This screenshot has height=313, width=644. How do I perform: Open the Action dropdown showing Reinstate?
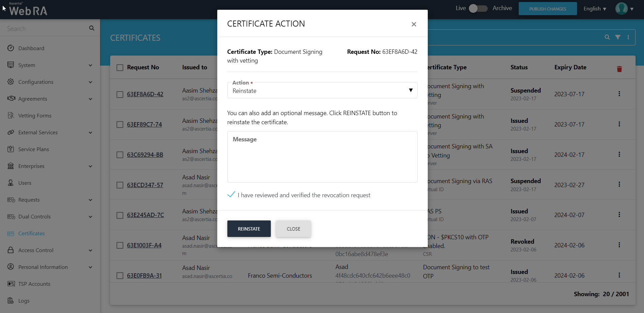click(322, 91)
